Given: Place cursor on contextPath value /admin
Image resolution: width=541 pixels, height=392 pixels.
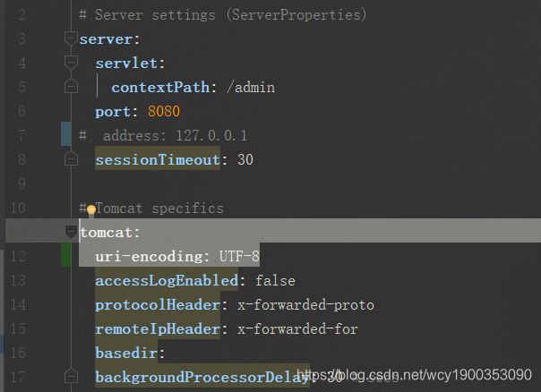Looking at the screenshot, I should (251, 88).
